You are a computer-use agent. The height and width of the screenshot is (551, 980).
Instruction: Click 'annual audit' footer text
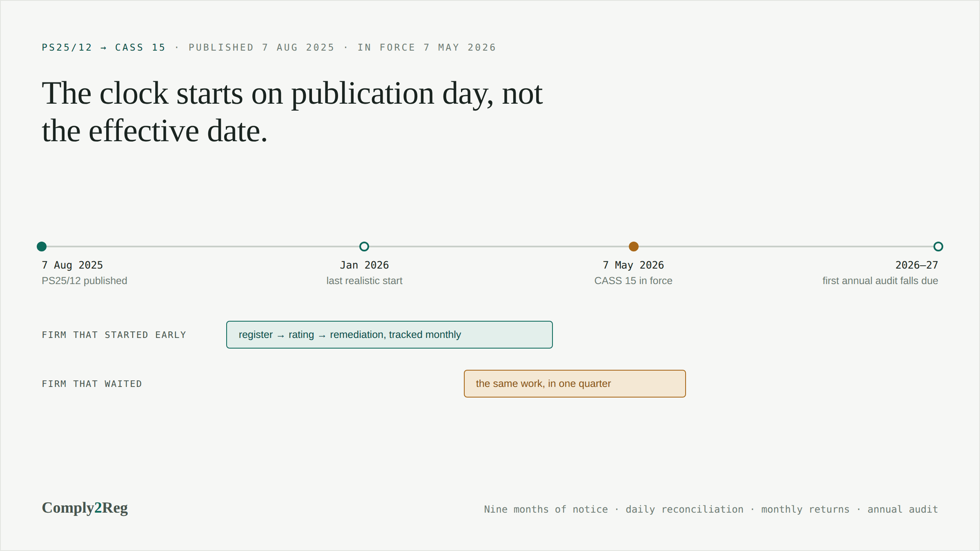click(x=903, y=509)
